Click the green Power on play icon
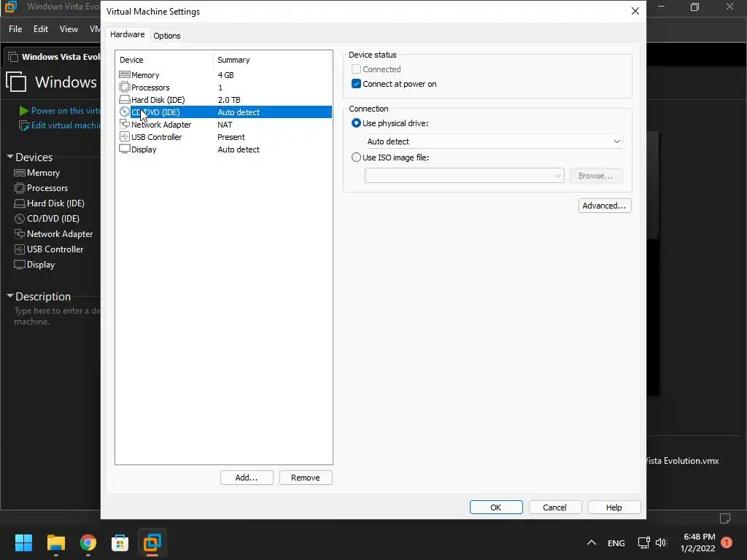Viewport: 747px width, 560px height. coord(24,111)
